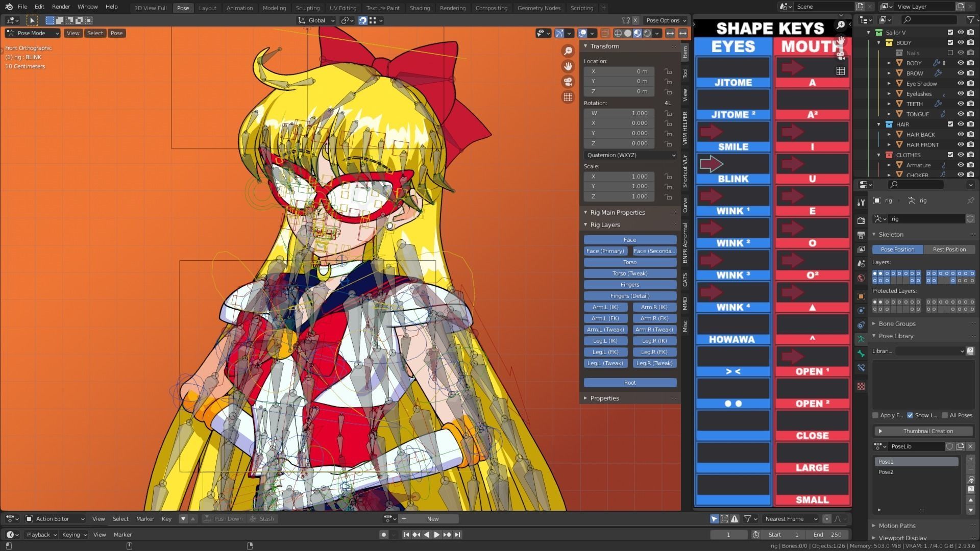This screenshot has width=980, height=551.
Task: Open the Scene properties tab
Action: (861, 263)
